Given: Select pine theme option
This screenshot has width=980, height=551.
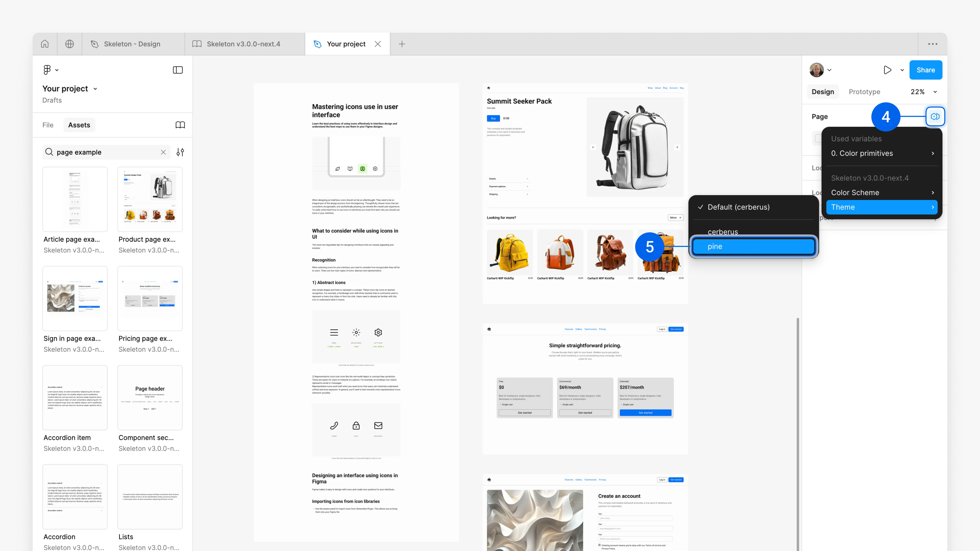Looking at the screenshot, I should [x=754, y=246].
